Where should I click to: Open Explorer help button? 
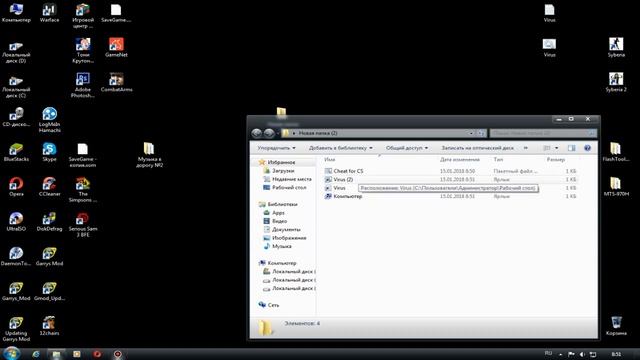587,148
